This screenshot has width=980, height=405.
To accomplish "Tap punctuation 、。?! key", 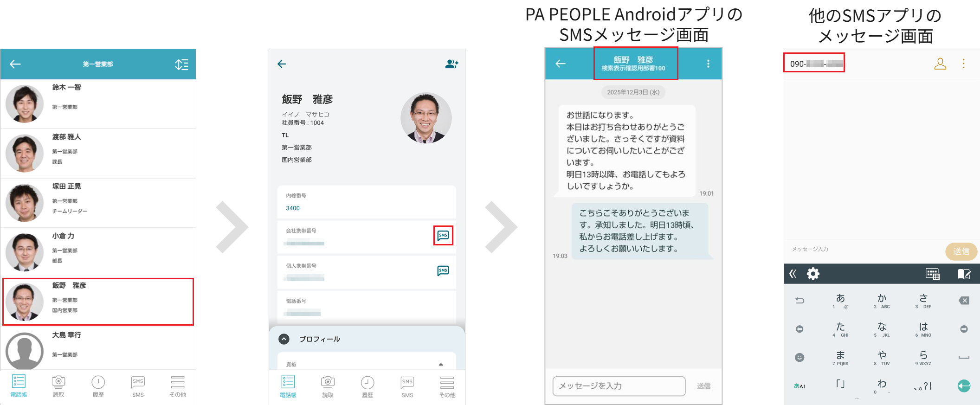I will [923, 386].
